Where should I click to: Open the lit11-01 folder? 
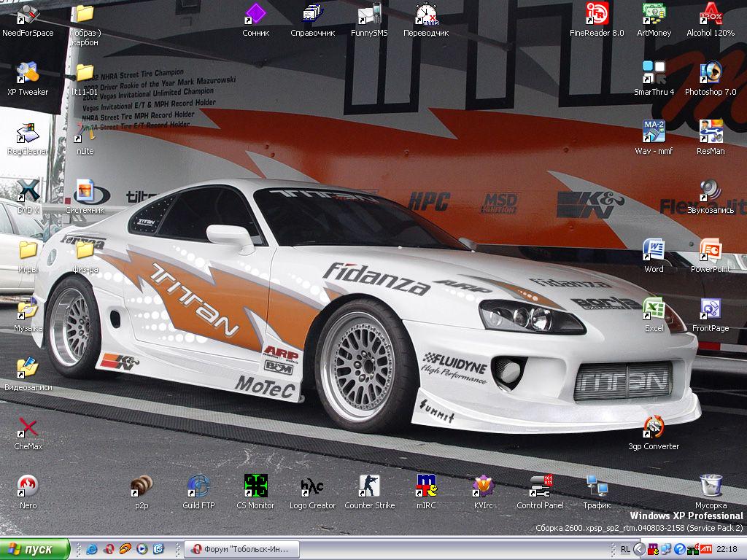[85, 79]
